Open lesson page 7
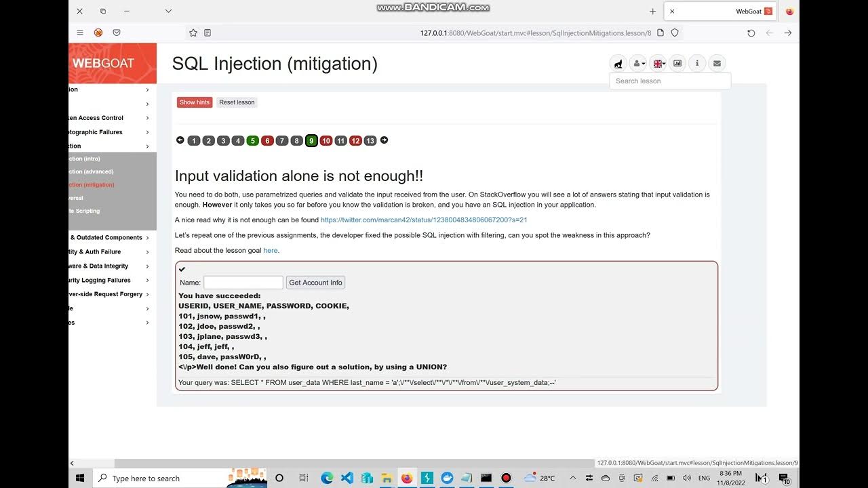The height and width of the screenshot is (488, 868). tap(282, 141)
